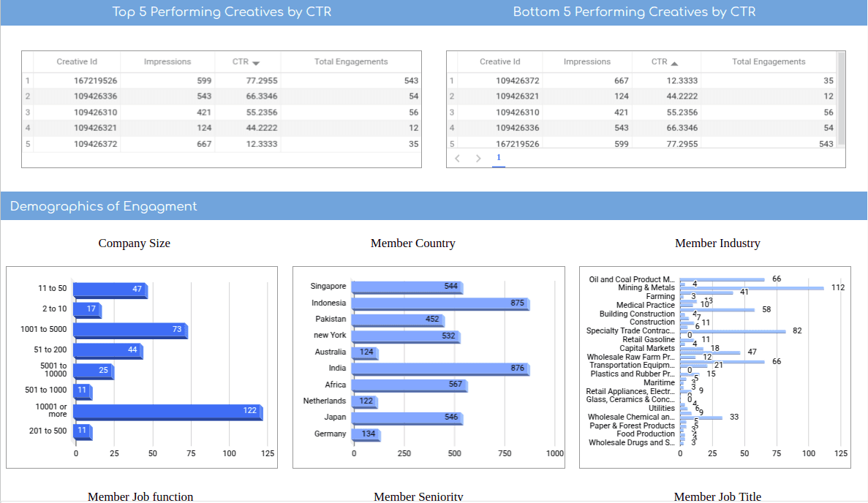The width and height of the screenshot is (868, 503).
Task: Click the 'Member Job Title' chart title
Action: (x=717, y=496)
